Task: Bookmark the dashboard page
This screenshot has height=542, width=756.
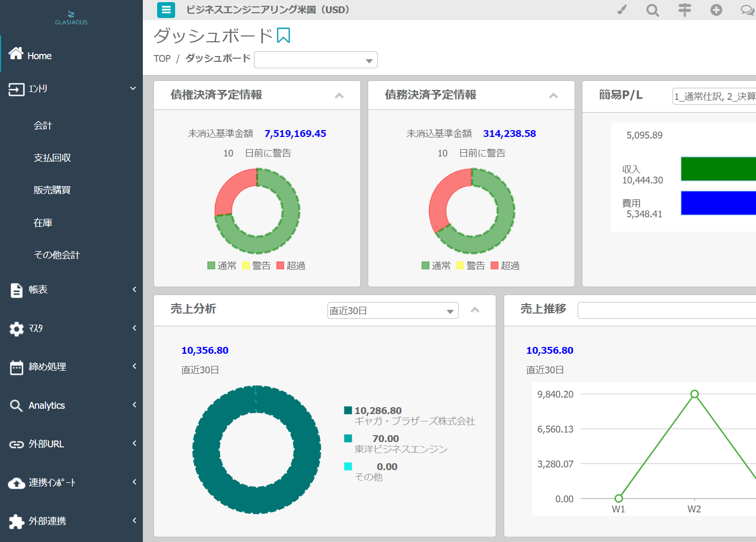Action: pos(284,35)
